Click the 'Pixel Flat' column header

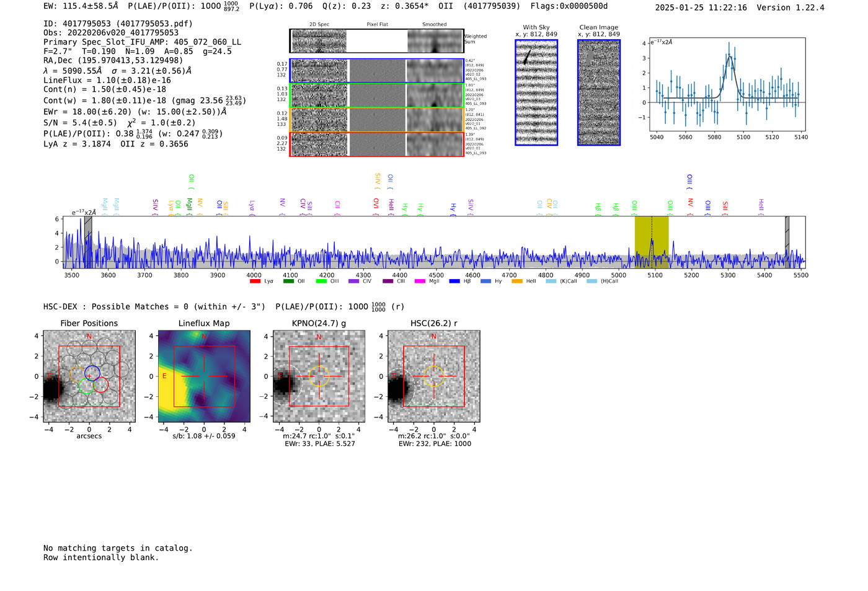pos(377,25)
